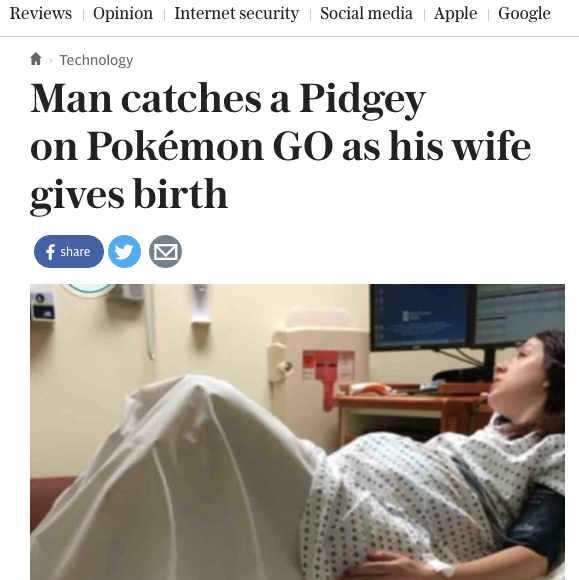The height and width of the screenshot is (580, 579).
Task: Click the word 'share' on Facebook button
Action: tap(75, 252)
